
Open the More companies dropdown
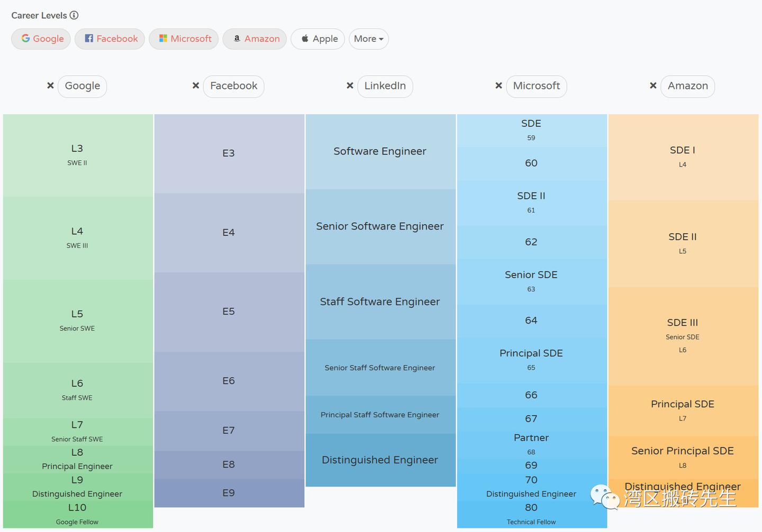[369, 39]
